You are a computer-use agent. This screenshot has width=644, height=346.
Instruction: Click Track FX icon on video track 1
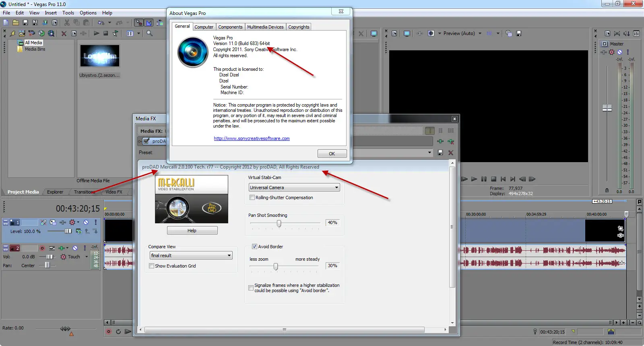(63, 222)
